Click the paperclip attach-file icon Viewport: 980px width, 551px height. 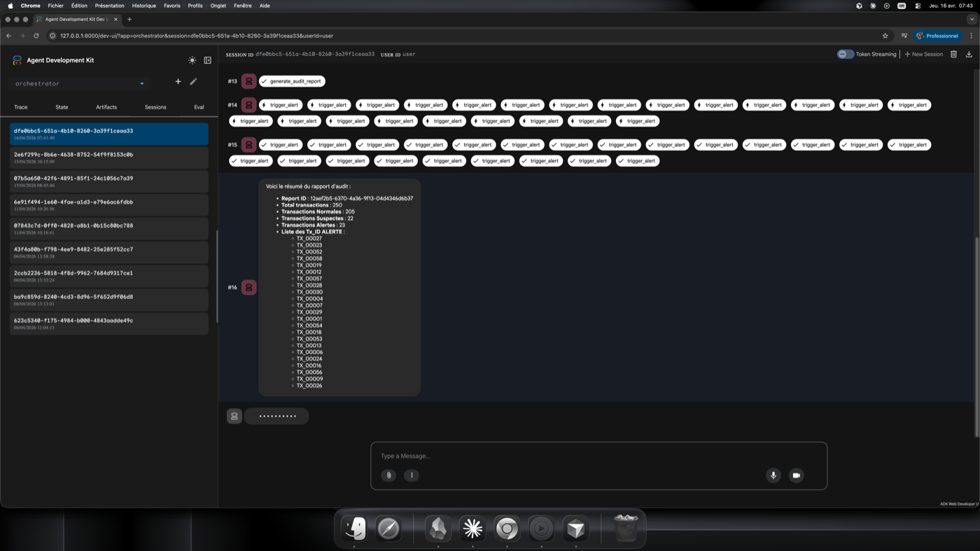(388, 475)
